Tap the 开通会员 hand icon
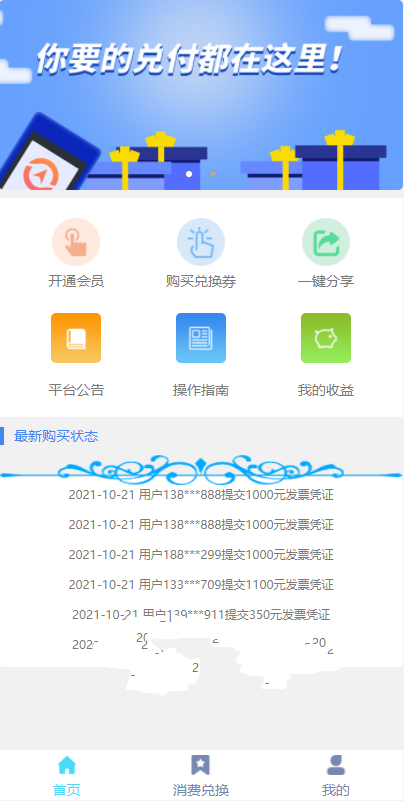The image size is (404, 801). click(x=76, y=242)
